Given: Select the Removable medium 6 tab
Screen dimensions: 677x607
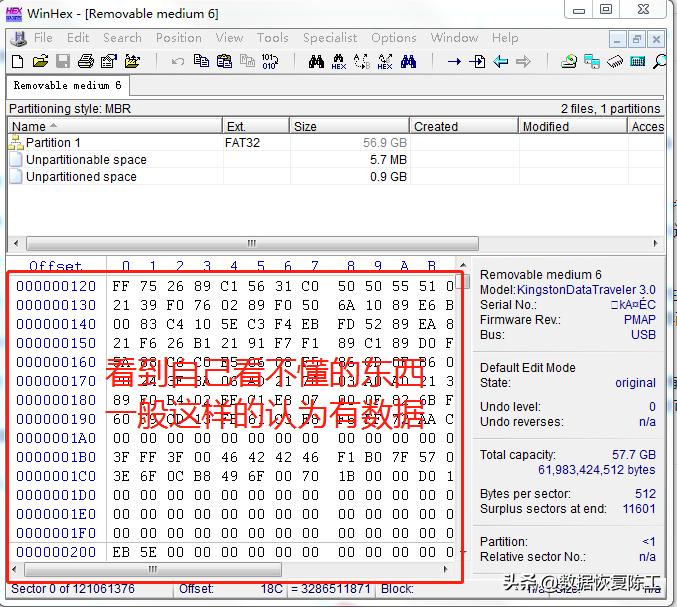Looking at the screenshot, I should (67, 85).
